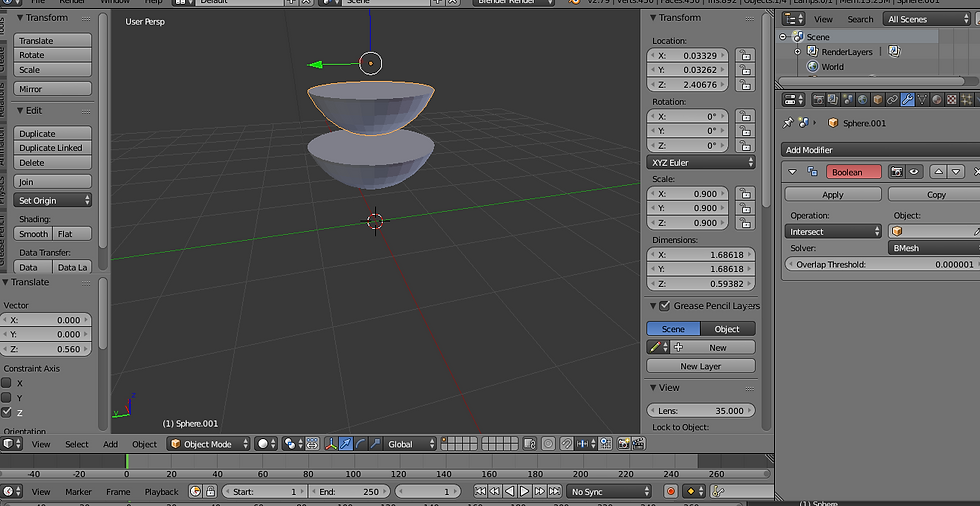Open the Constraints chain-link properties tab
Image resolution: width=980 pixels, height=506 pixels.
tap(892, 99)
